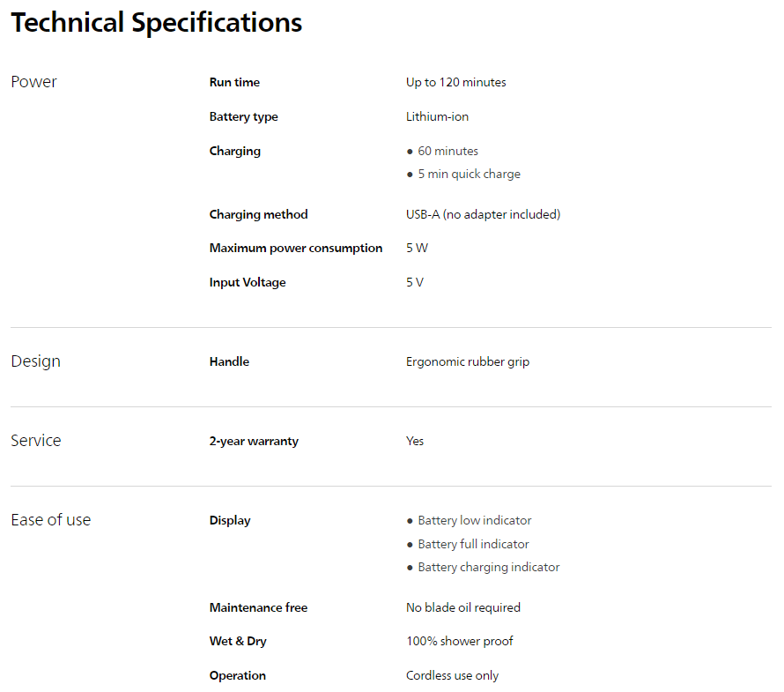Click the Charging method label
Viewport: 784px width, 692px height.
click(258, 214)
